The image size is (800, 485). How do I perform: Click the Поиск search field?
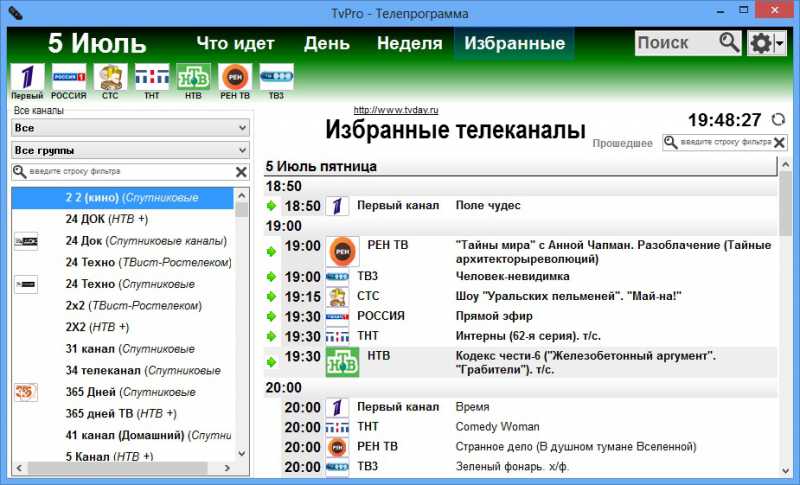[676, 43]
